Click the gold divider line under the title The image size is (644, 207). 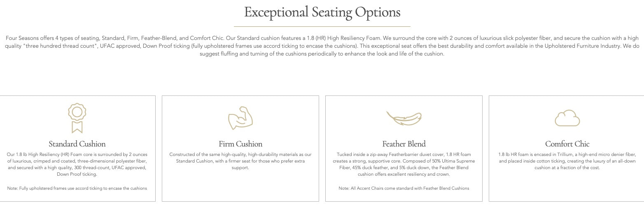(x=322, y=26)
